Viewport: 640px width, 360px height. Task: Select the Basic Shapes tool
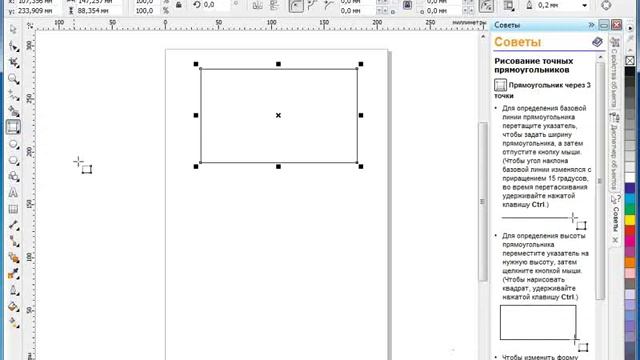click(13, 176)
